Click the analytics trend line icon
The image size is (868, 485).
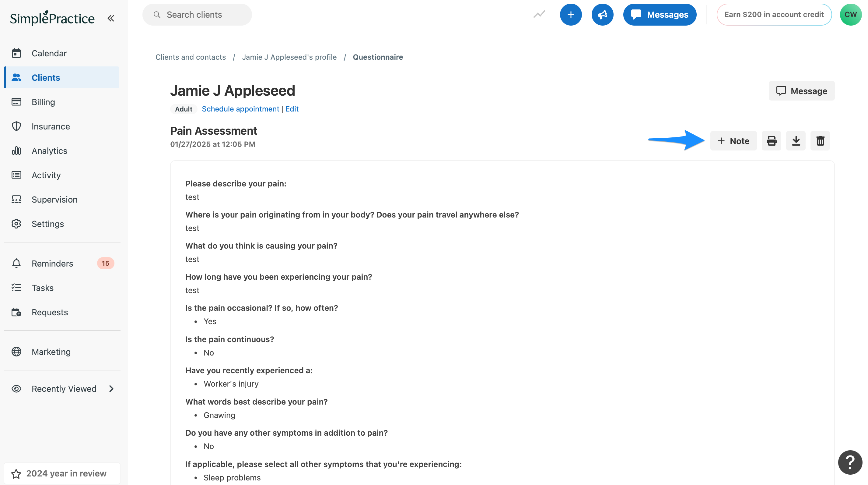pos(539,15)
